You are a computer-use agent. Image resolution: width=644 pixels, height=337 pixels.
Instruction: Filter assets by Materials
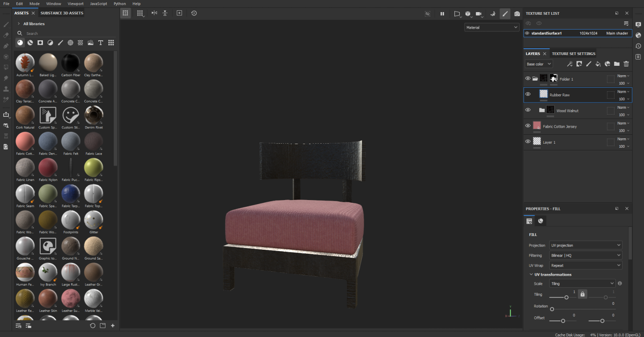tap(20, 43)
